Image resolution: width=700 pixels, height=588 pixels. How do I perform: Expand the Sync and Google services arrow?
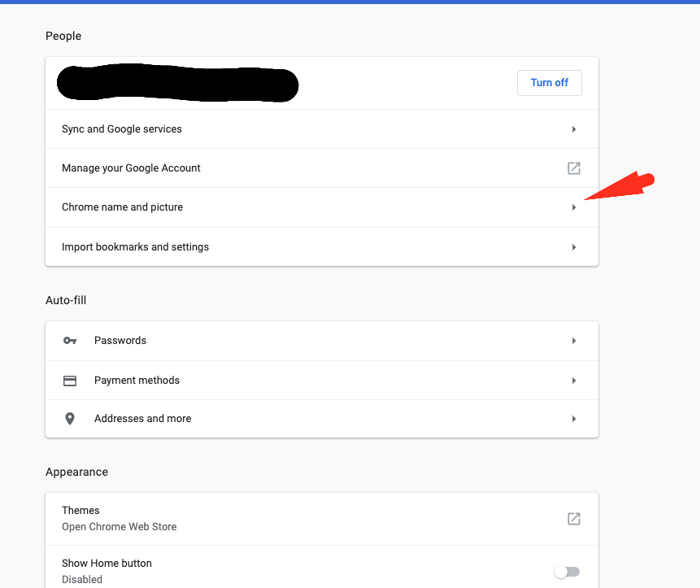point(573,129)
